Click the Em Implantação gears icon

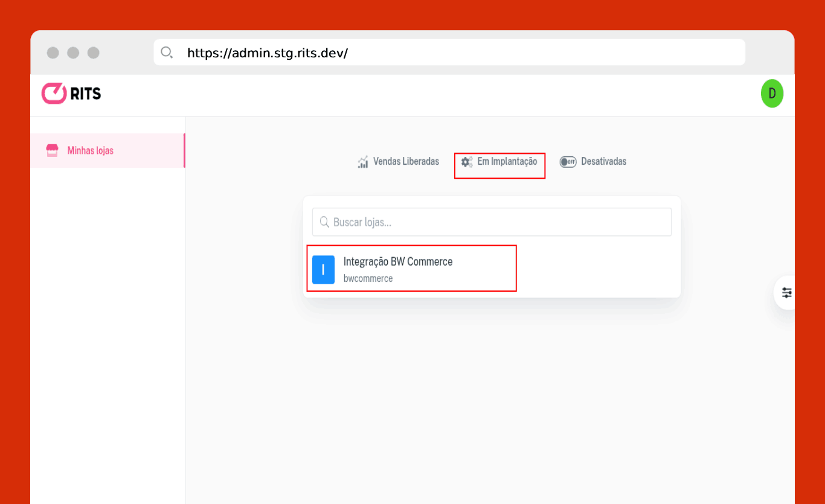pyautogui.click(x=466, y=162)
